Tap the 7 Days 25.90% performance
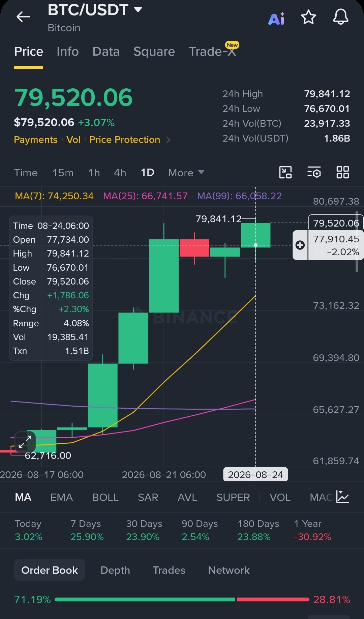Image resolution: width=364 pixels, height=619 pixels. [x=87, y=530]
